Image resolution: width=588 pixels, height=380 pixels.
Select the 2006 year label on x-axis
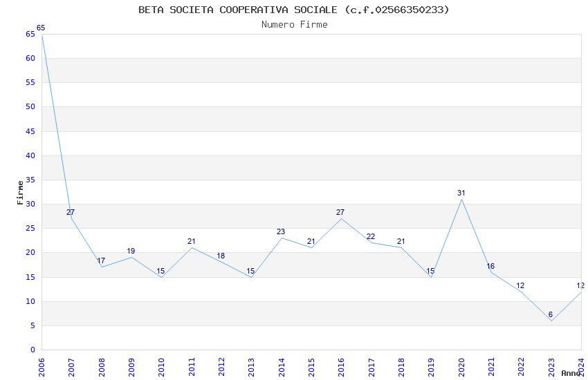tap(42, 368)
